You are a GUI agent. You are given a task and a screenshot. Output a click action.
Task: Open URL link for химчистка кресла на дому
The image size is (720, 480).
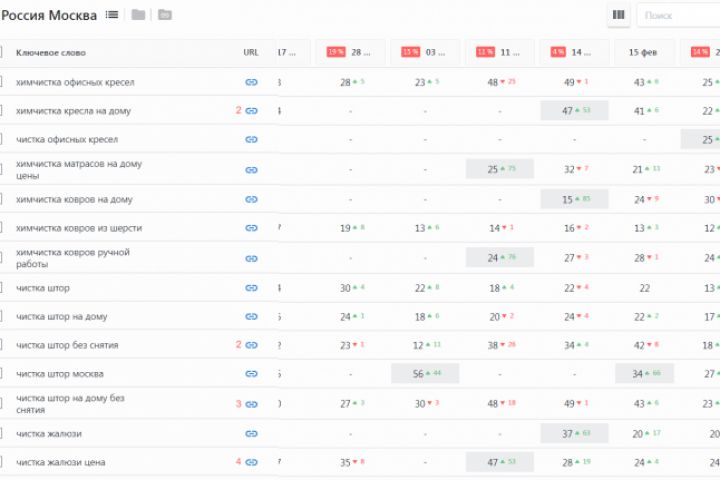click(251, 111)
